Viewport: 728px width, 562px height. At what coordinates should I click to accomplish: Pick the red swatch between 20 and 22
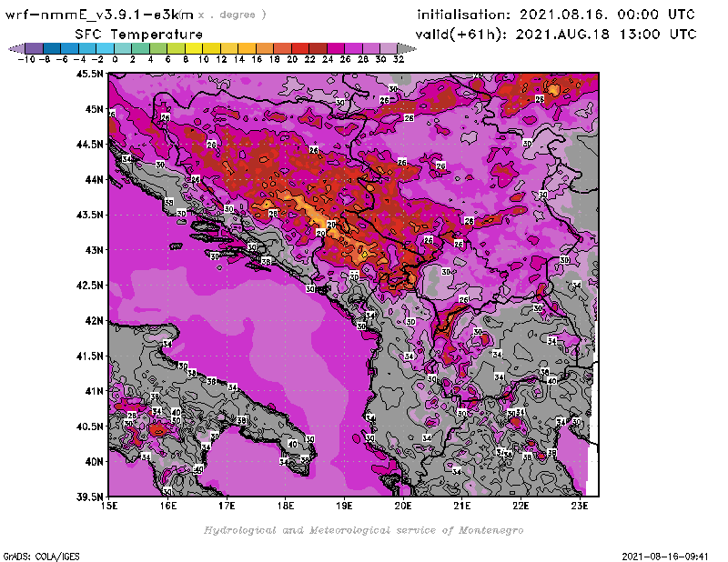point(300,48)
